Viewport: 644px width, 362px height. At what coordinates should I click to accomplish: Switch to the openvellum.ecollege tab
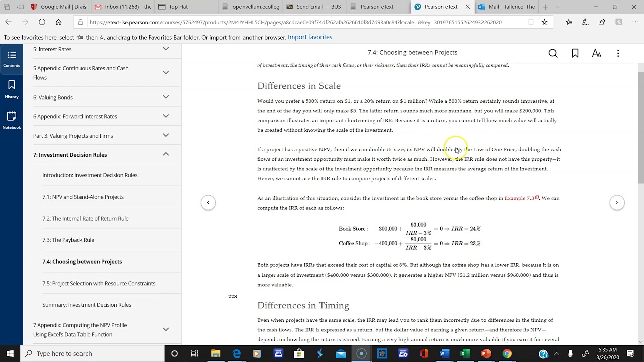(250, 7)
